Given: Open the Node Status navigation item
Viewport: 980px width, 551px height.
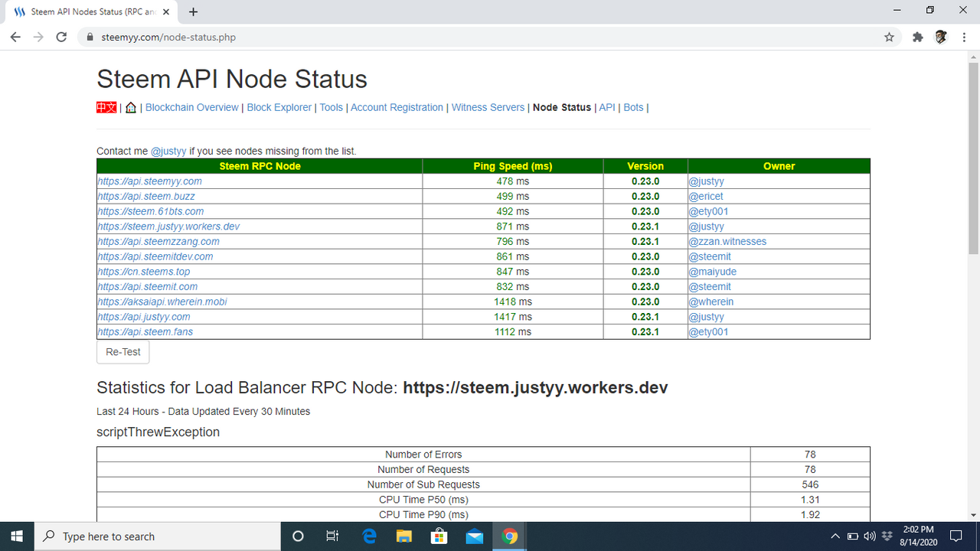Looking at the screenshot, I should [x=562, y=107].
